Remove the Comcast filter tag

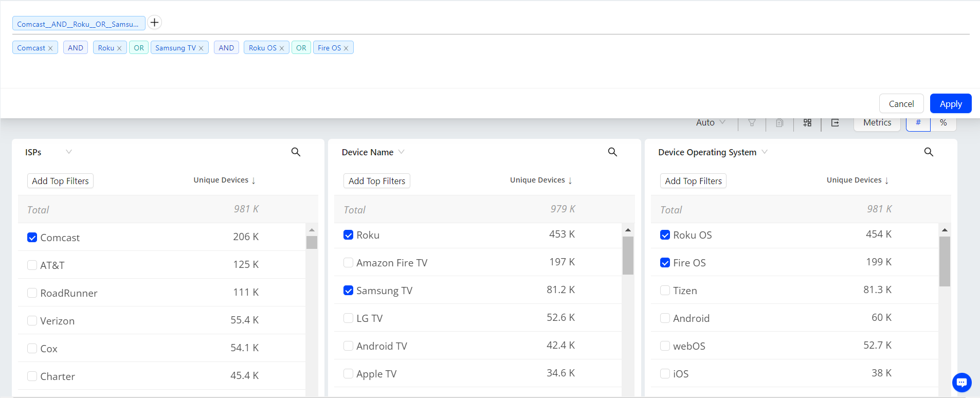[50, 48]
